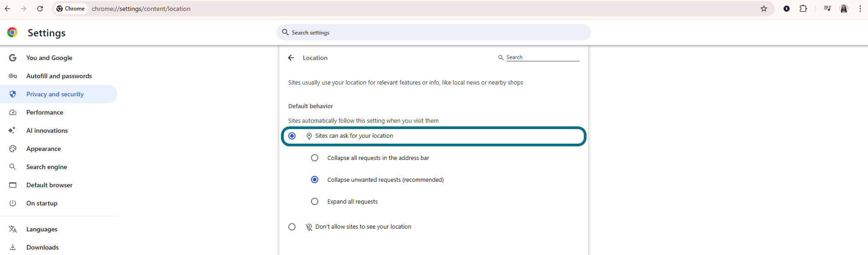868x255 pixels.
Task: Click the key icon for Autofill
Action: click(x=13, y=76)
